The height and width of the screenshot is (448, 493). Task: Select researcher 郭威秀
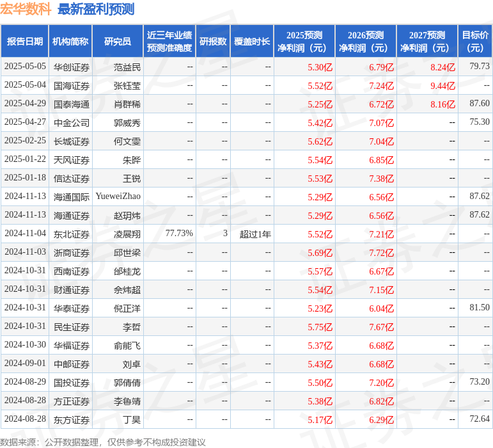(127, 123)
